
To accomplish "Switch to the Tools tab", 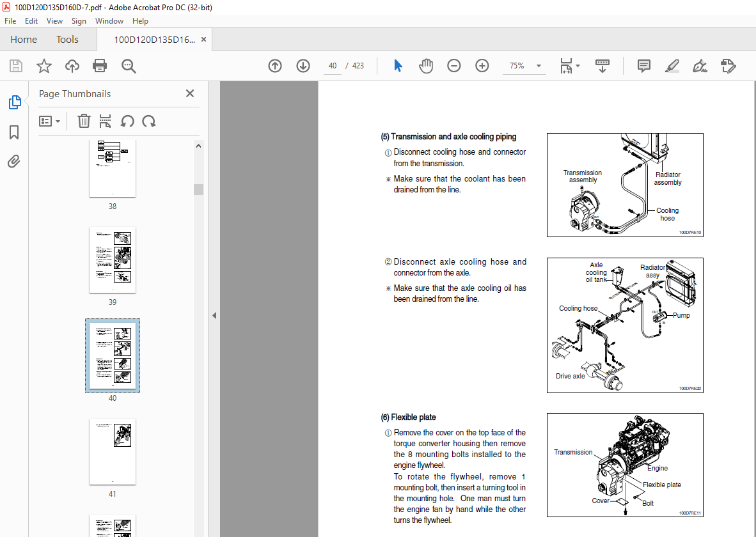I will (67, 40).
